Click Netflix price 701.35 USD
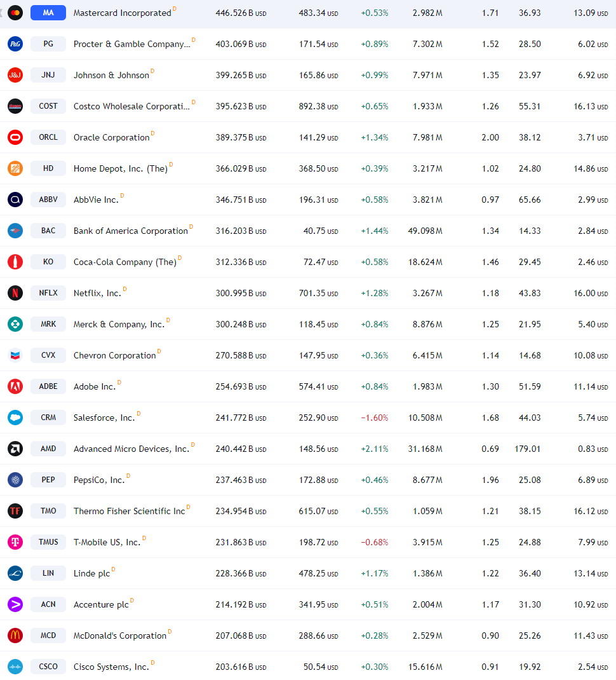Viewport: 616px width, 680px height. (x=319, y=293)
